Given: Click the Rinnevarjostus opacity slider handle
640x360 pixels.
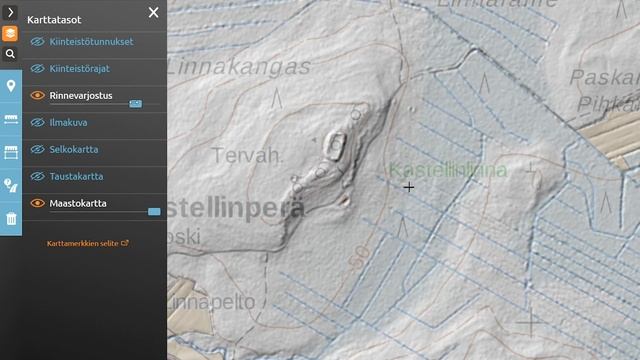Looking at the screenshot, I should point(136,104).
